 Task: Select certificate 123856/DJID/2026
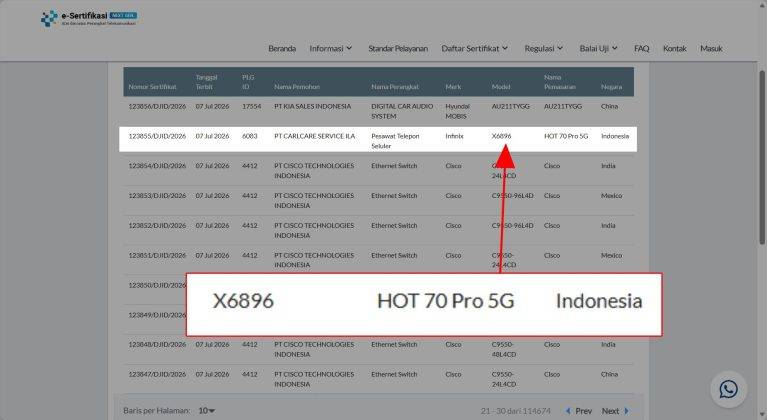[x=157, y=106]
